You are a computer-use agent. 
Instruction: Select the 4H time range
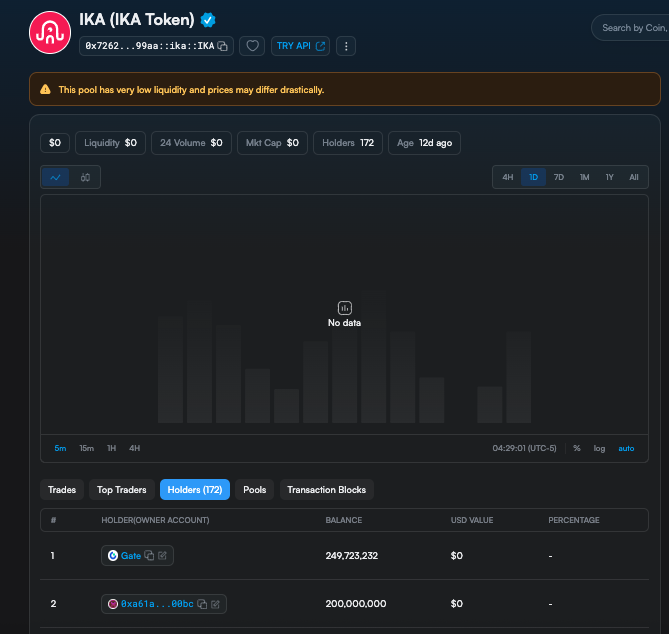(508, 177)
